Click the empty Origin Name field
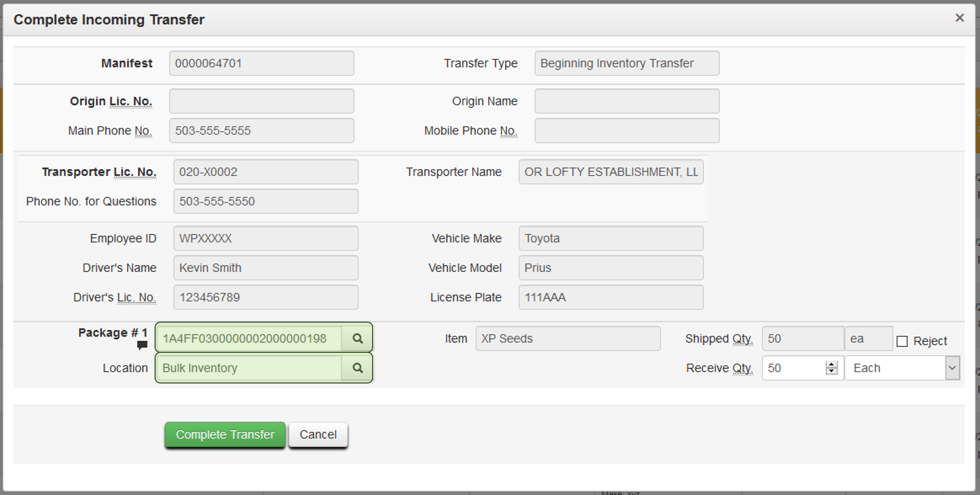The width and height of the screenshot is (980, 495). (x=627, y=101)
